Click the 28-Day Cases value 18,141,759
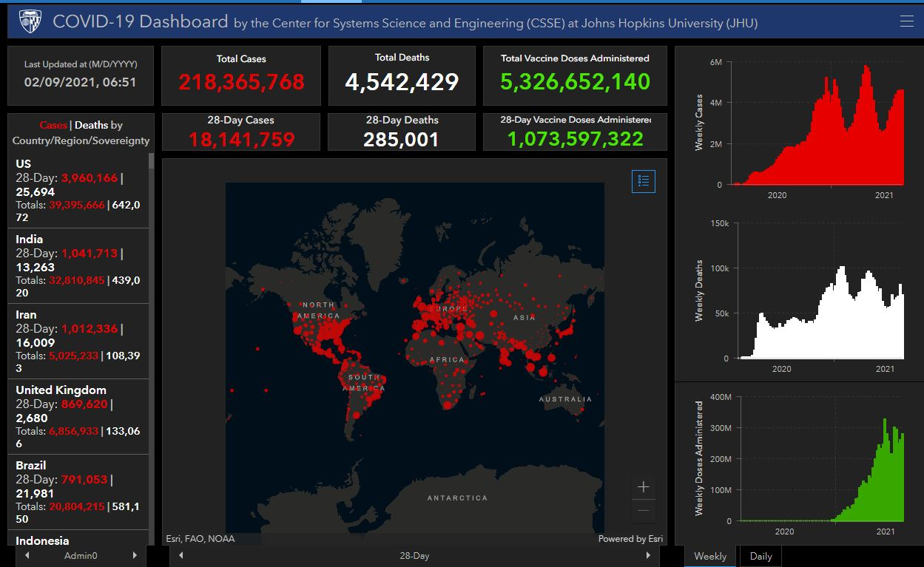 tap(241, 139)
